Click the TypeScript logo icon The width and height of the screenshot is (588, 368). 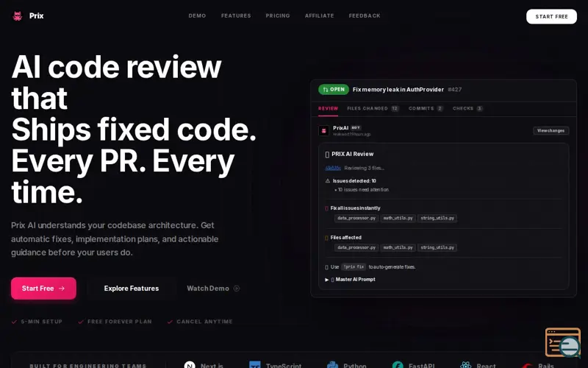point(255,365)
